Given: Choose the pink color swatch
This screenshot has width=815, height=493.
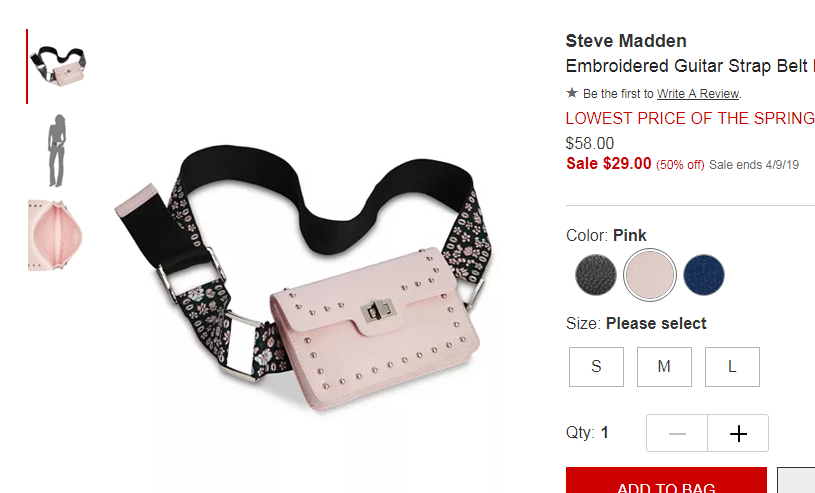Looking at the screenshot, I should pos(650,275).
